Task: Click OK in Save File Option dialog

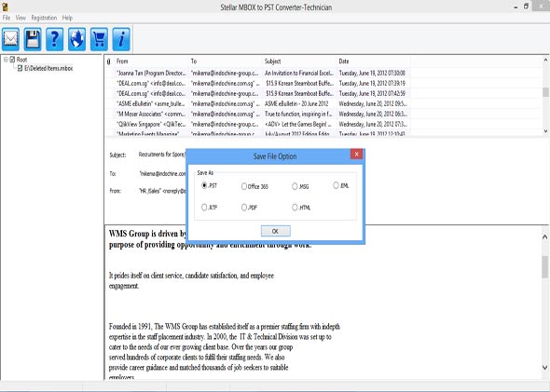Action: [275, 231]
